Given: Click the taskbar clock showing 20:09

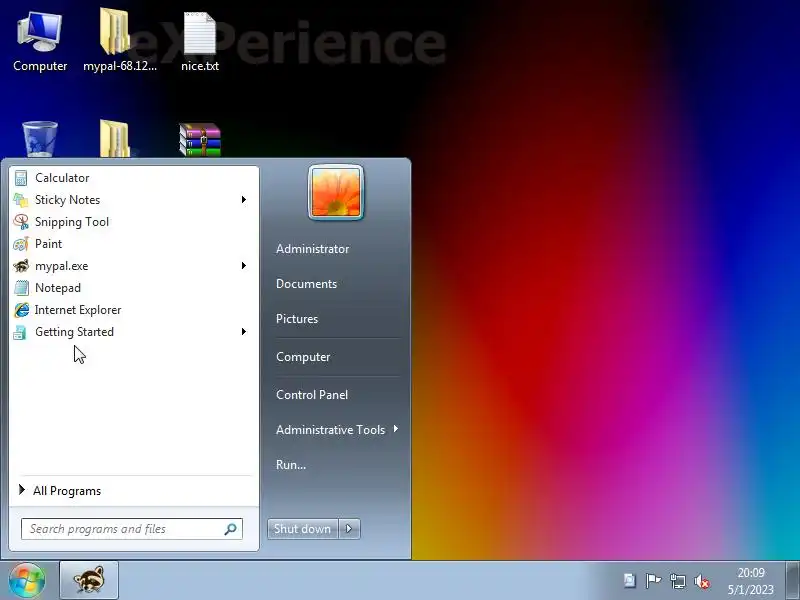Looking at the screenshot, I should (751, 581).
